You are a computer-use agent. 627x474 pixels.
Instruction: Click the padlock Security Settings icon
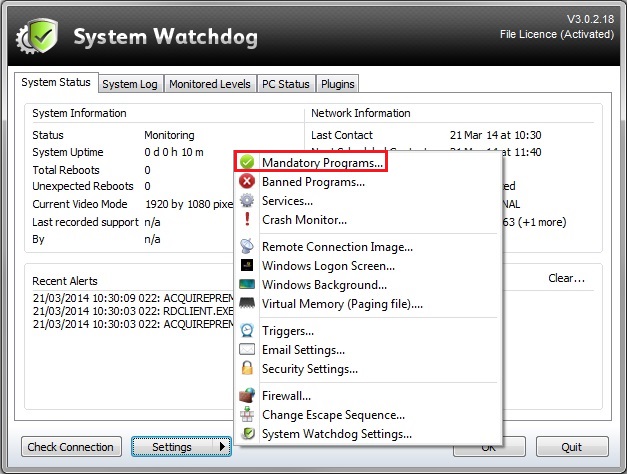pos(247,368)
